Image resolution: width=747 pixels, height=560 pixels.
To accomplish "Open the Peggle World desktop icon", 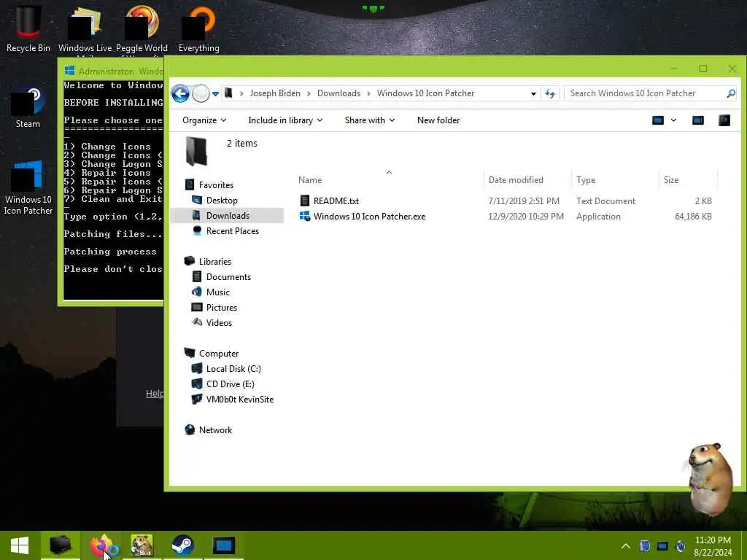I will point(142,28).
